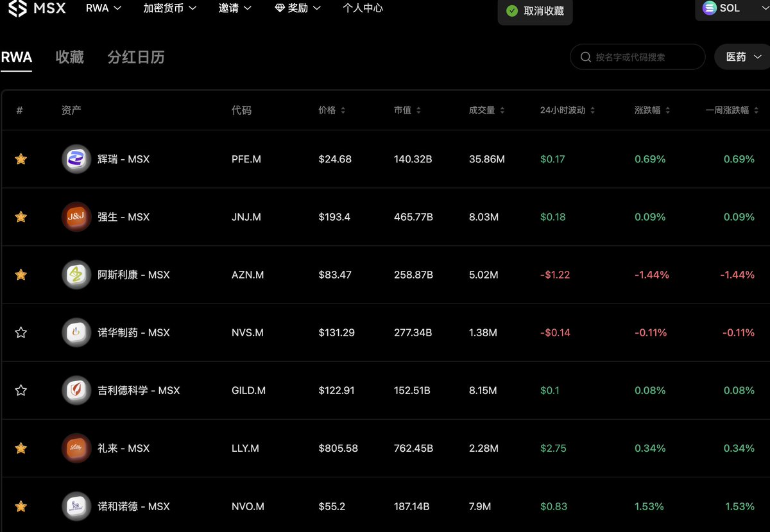The width and height of the screenshot is (770, 532).
Task: Unfavorite 阿斯利康 AZN.M star
Action: (21, 275)
